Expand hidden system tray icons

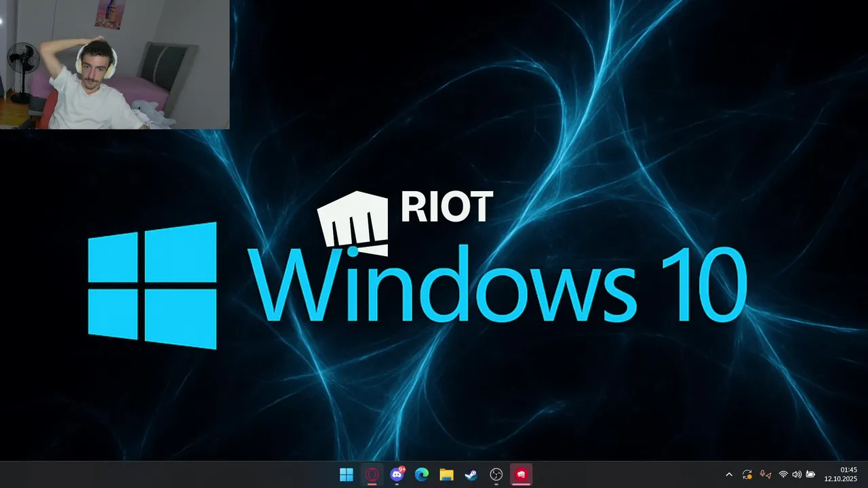pyautogui.click(x=729, y=475)
